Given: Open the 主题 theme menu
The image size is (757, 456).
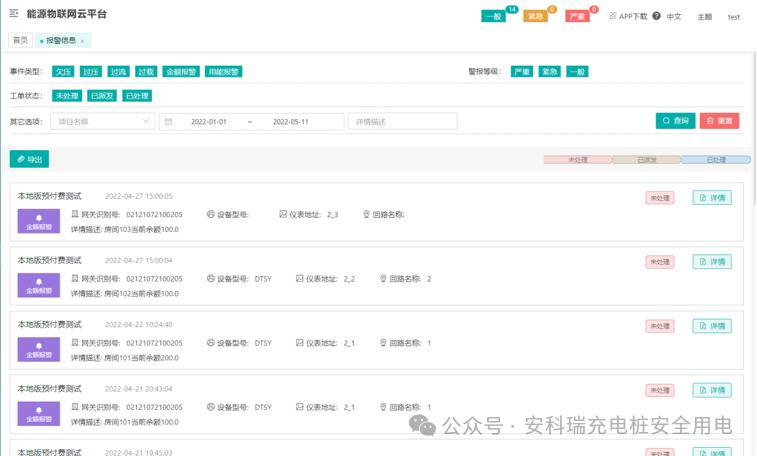Looking at the screenshot, I should pos(704,17).
